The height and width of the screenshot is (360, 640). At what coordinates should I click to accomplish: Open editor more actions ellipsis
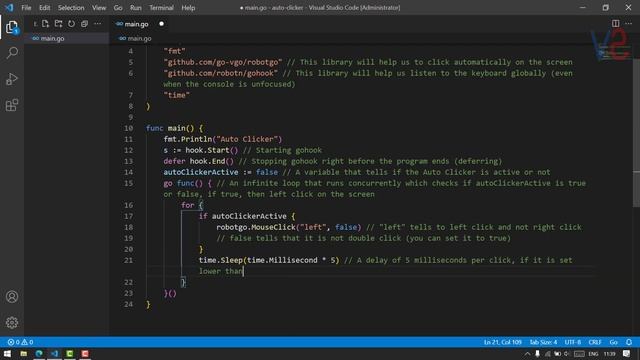tap(629, 23)
